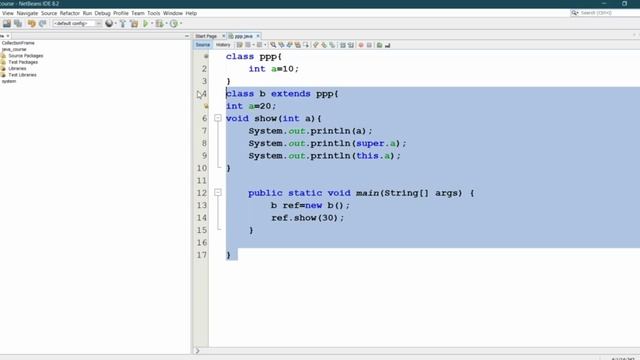Find next occurrence in editor
Screen dimensions: 640x360
(289, 45)
